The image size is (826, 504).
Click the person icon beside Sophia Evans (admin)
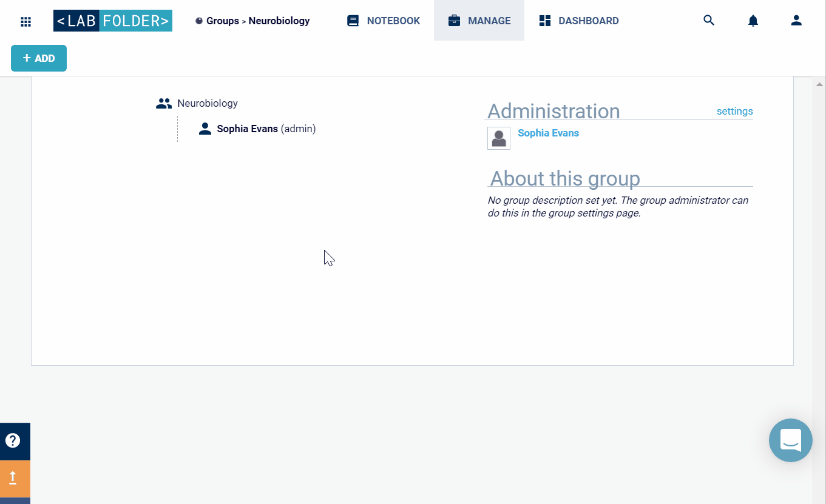(x=205, y=129)
